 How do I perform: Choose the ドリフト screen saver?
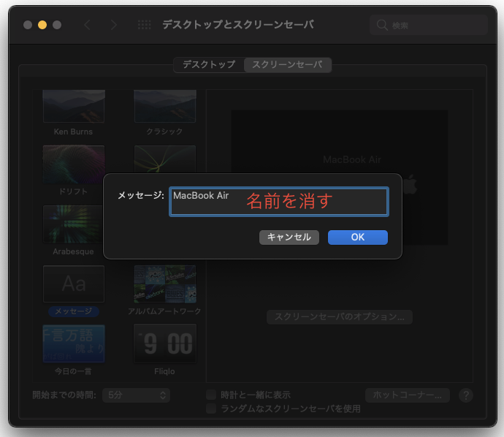click(x=74, y=164)
